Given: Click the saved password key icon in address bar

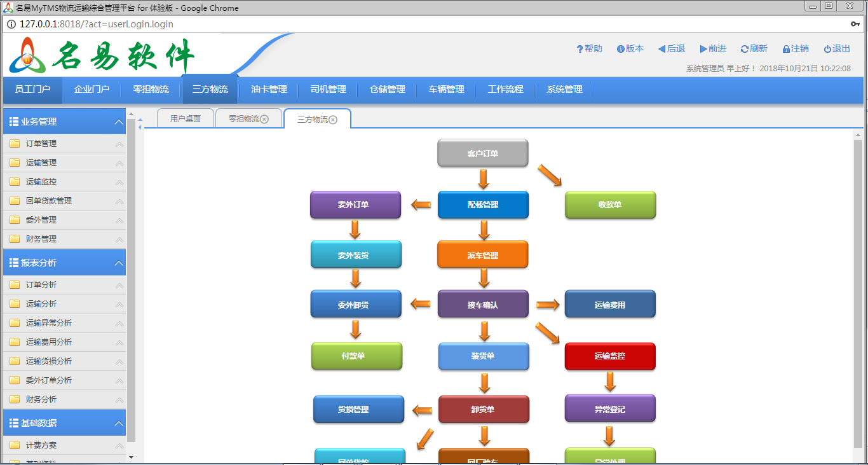Looking at the screenshot, I should pyautogui.click(x=855, y=24).
